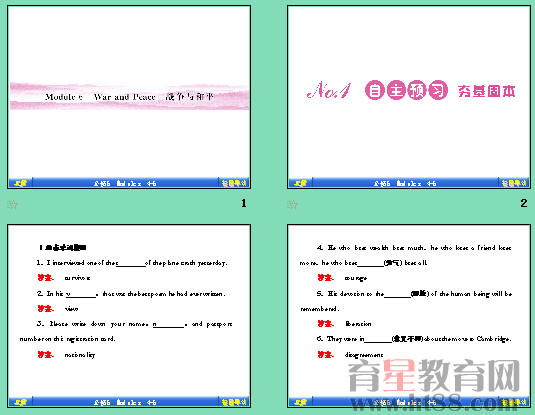
Task: Click the left yellow button on slide 3's blue bar
Action: pyautogui.click(x=20, y=402)
